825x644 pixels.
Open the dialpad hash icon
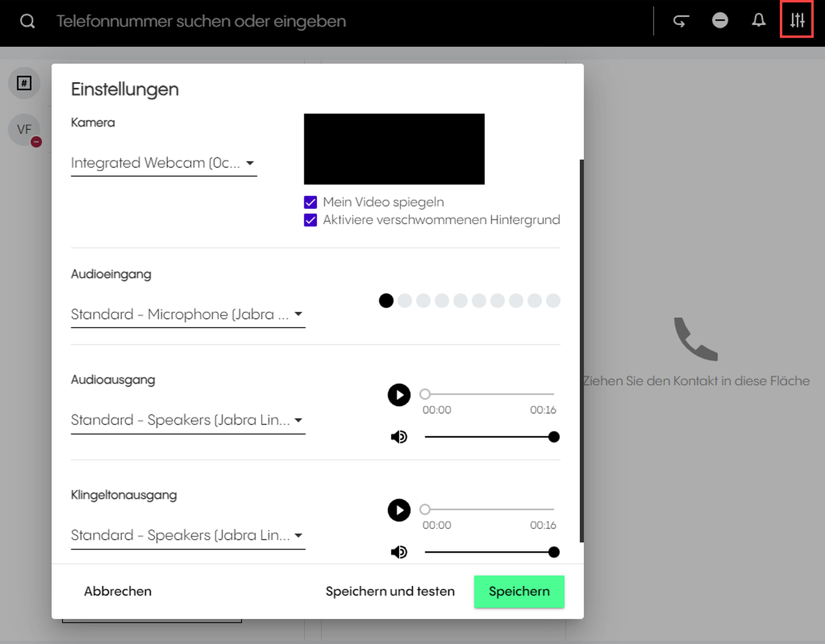pyautogui.click(x=24, y=83)
